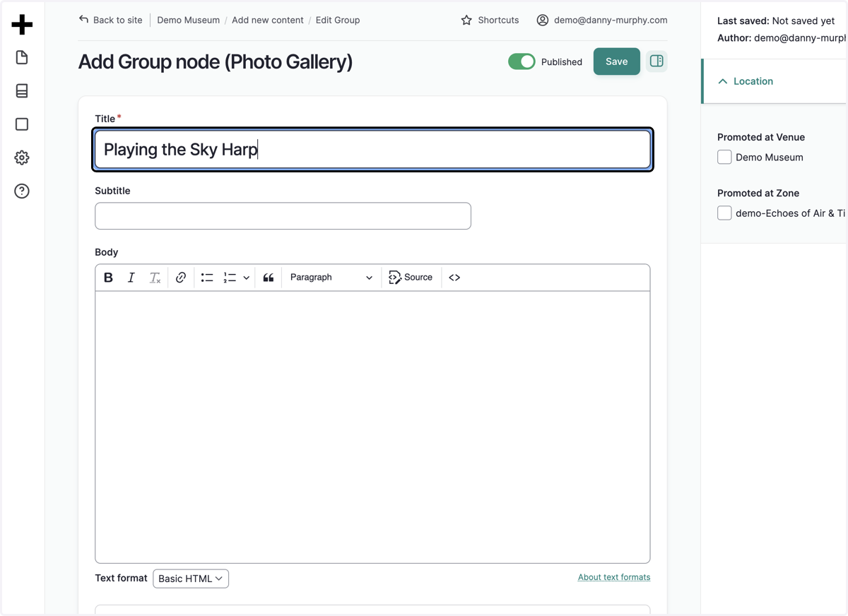
Task: Click the Promoted at Venue label
Action: click(761, 137)
